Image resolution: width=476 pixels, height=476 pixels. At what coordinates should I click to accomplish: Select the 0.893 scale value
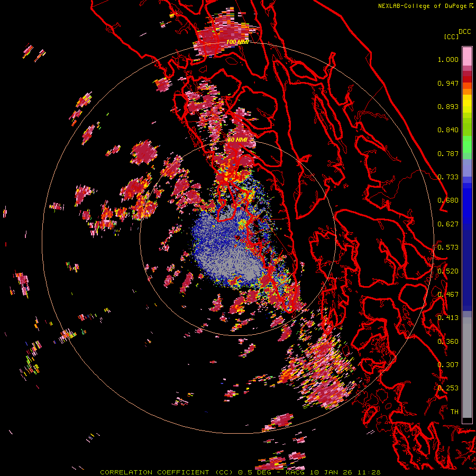click(448, 106)
